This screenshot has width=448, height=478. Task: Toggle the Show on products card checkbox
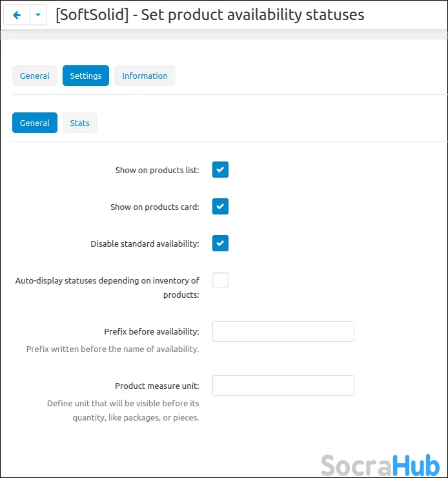tap(221, 207)
